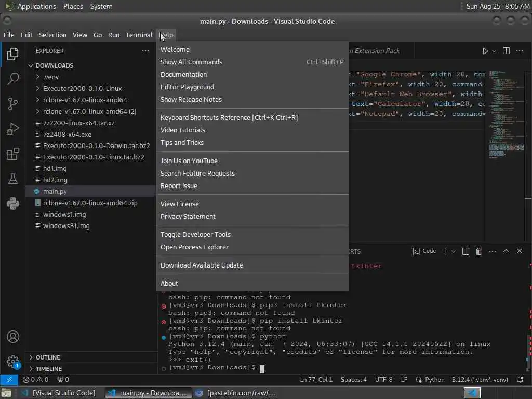Image resolution: width=532 pixels, height=399 pixels.
Task: Split the editor to the right
Action: (506, 51)
